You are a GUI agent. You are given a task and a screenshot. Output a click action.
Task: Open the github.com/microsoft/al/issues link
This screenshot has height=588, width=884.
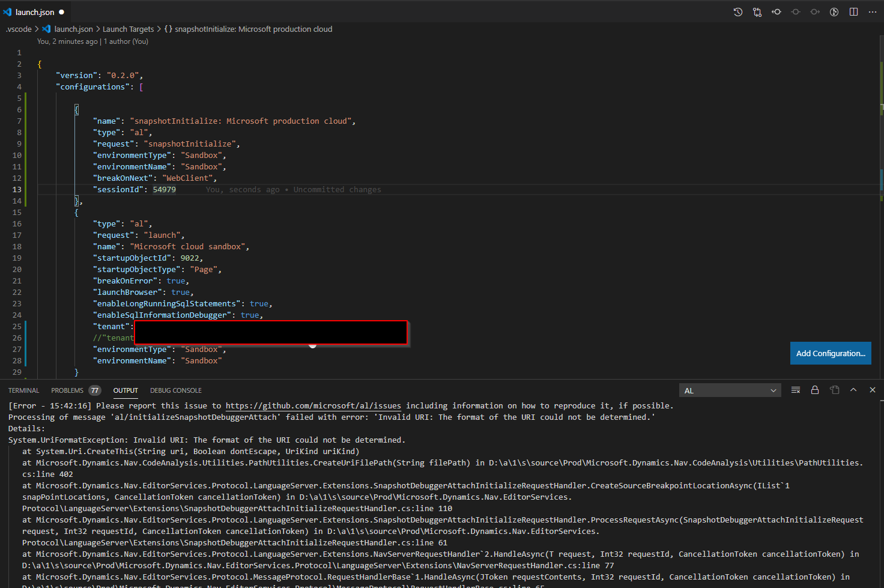[x=312, y=405]
